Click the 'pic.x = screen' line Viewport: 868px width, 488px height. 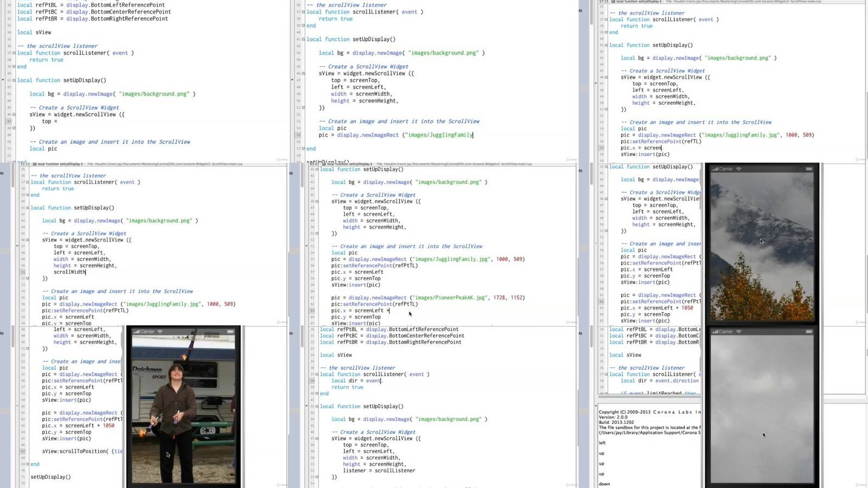[x=641, y=148]
